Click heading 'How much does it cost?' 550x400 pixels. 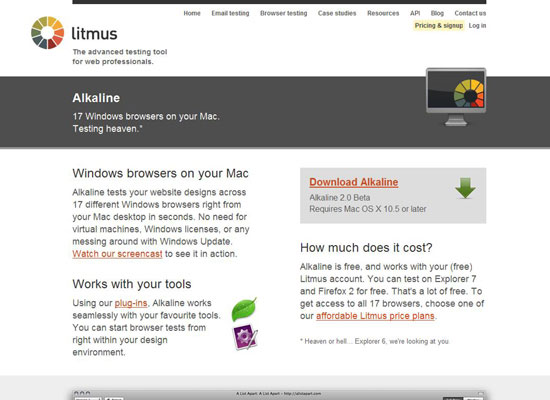366,248
